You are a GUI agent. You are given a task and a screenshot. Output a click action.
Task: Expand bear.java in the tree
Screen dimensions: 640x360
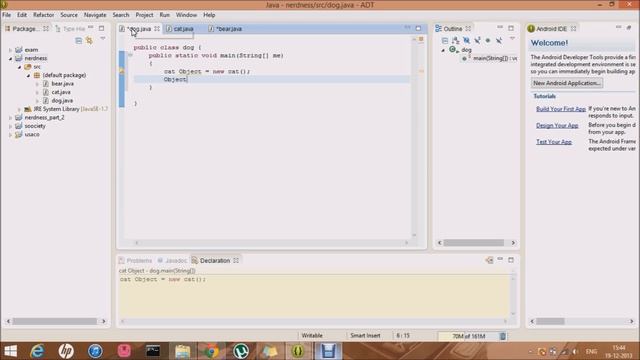tap(37, 84)
